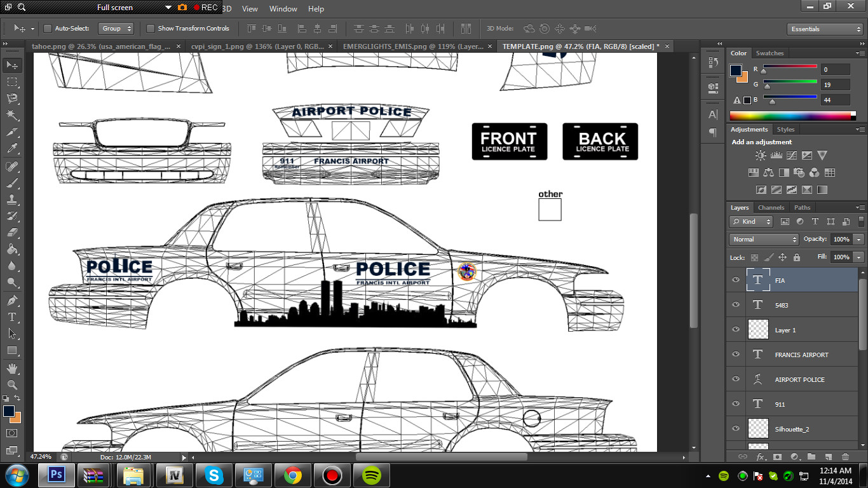Image resolution: width=868 pixels, height=488 pixels.
Task: Switch to the Channels tab
Action: (771, 208)
